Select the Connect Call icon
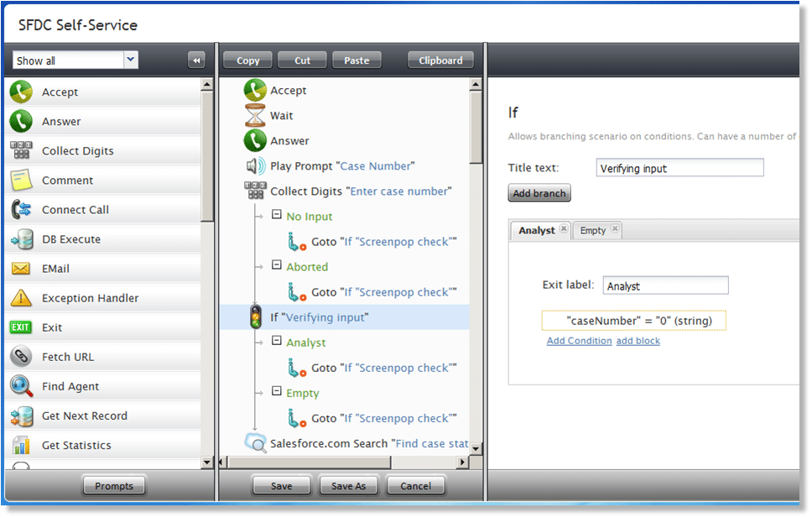The image size is (812, 518). 21,210
